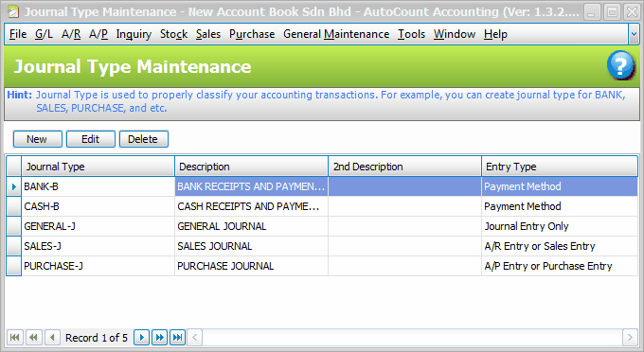
Task: Sort by 2nd Description column header
Action: [404, 167]
